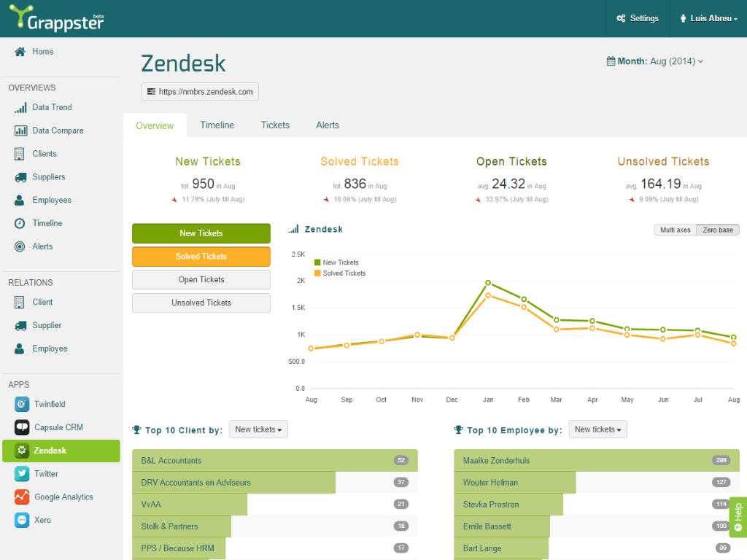747x560 pixels.
Task: Open the Tickets tab
Action: 275,125
